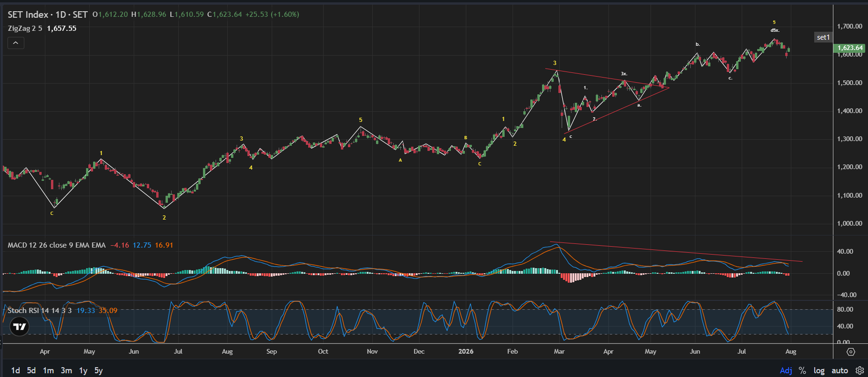The height and width of the screenshot is (377, 868).
Task: Select the 1d range button
Action: coord(15,370)
